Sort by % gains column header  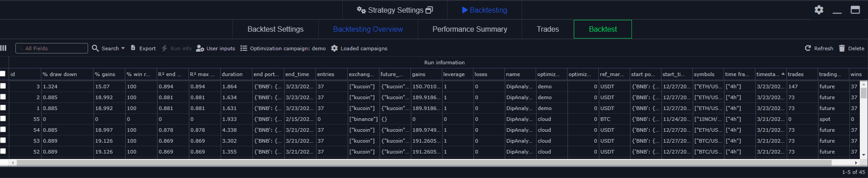[x=109, y=74]
